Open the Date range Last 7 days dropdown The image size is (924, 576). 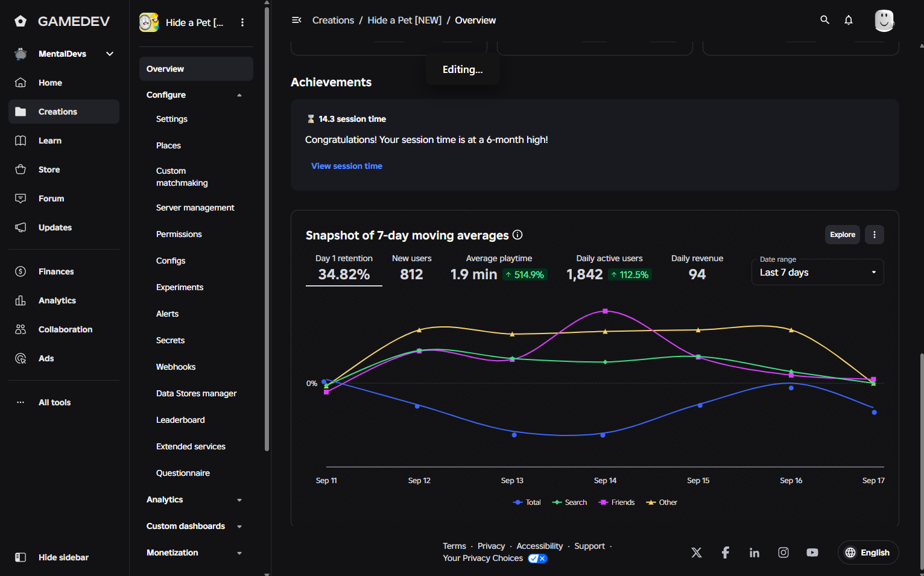(818, 272)
